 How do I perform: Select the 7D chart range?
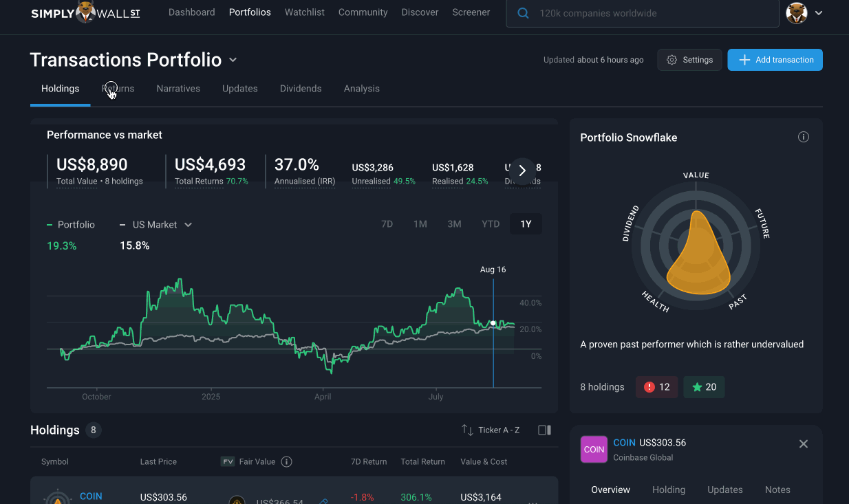(x=387, y=224)
